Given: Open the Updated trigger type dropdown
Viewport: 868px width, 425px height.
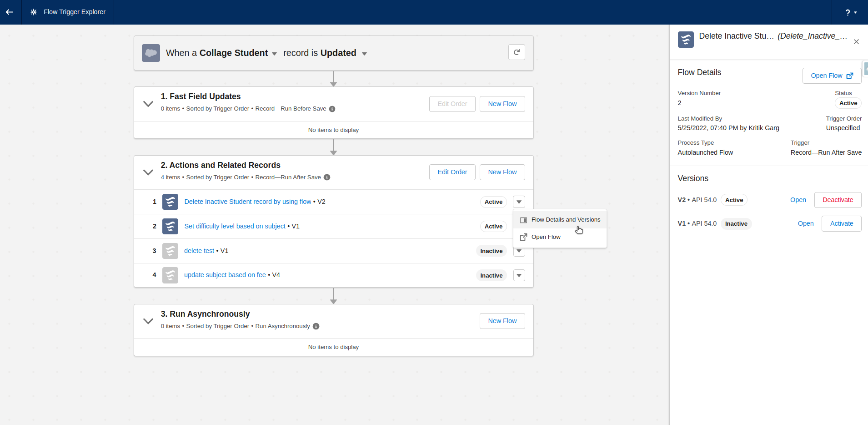Looking at the screenshot, I should pyautogui.click(x=364, y=53).
